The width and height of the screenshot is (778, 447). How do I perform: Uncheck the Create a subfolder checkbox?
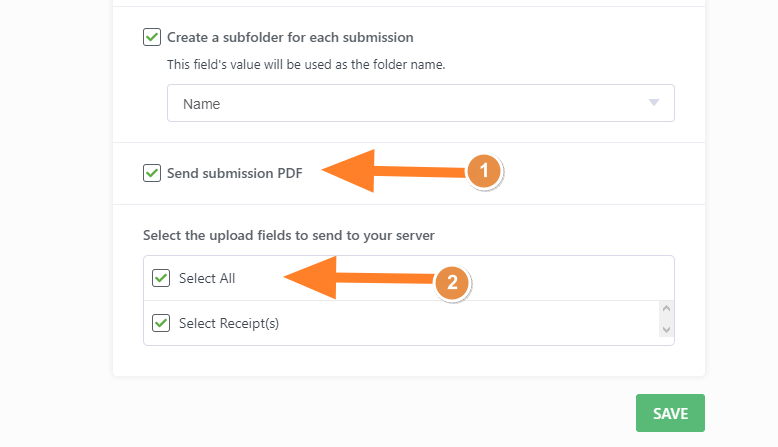[x=152, y=37]
